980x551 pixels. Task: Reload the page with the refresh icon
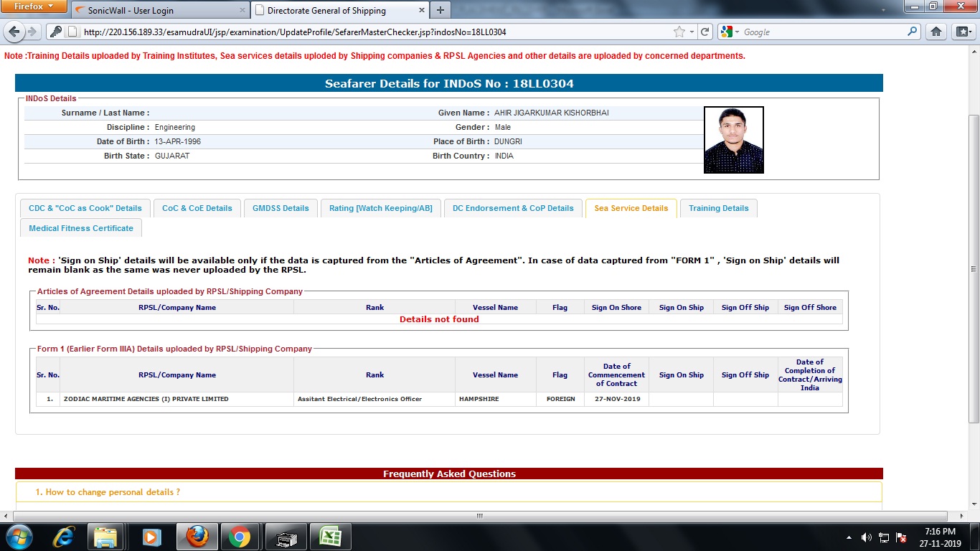click(x=705, y=32)
